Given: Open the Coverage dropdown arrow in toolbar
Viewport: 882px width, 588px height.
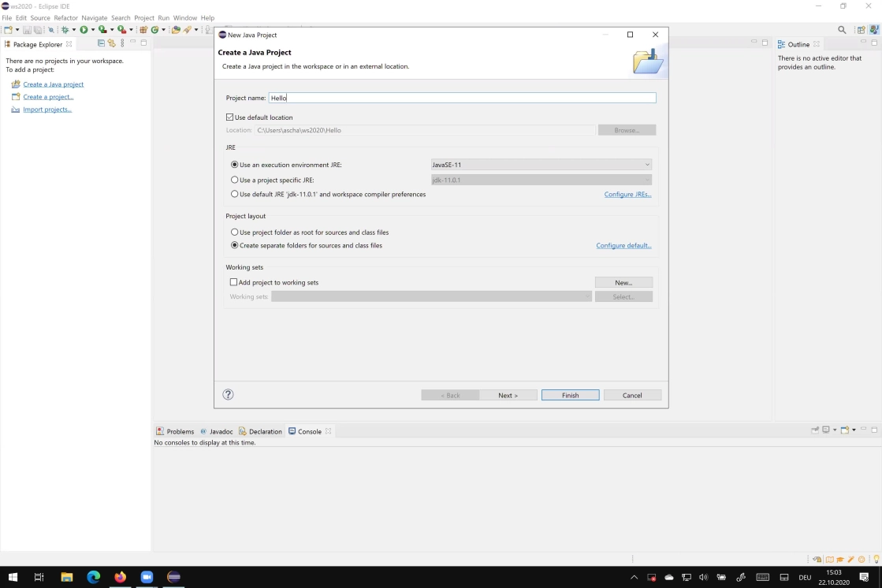Looking at the screenshot, I should coord(112,30).
